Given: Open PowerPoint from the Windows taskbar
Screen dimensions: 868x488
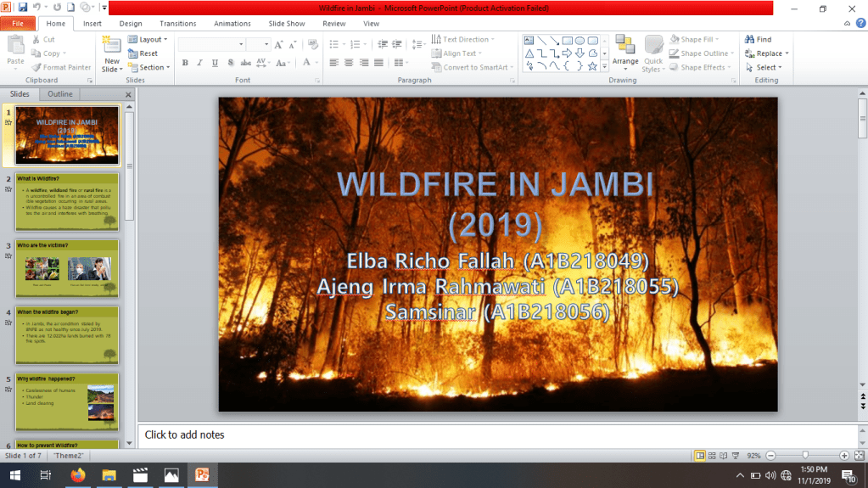Looking at the screenshot, I should 202,474.
